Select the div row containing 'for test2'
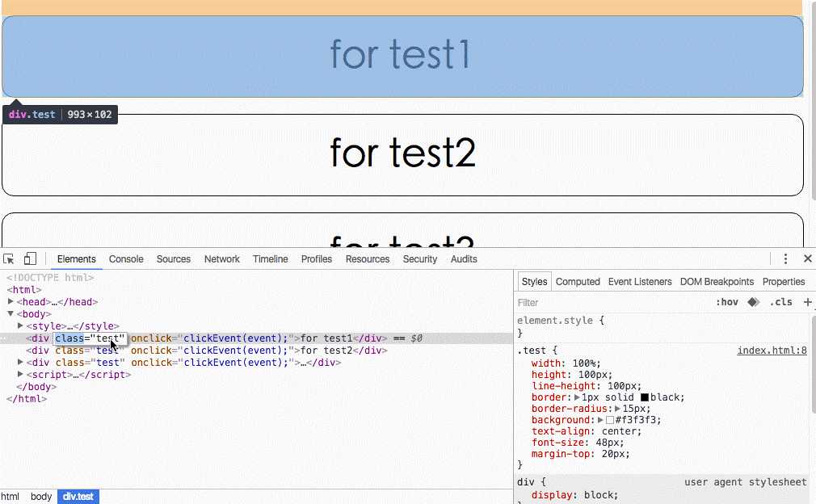The height and width of the screenshot is (504, 816). [x=207, y=350]
